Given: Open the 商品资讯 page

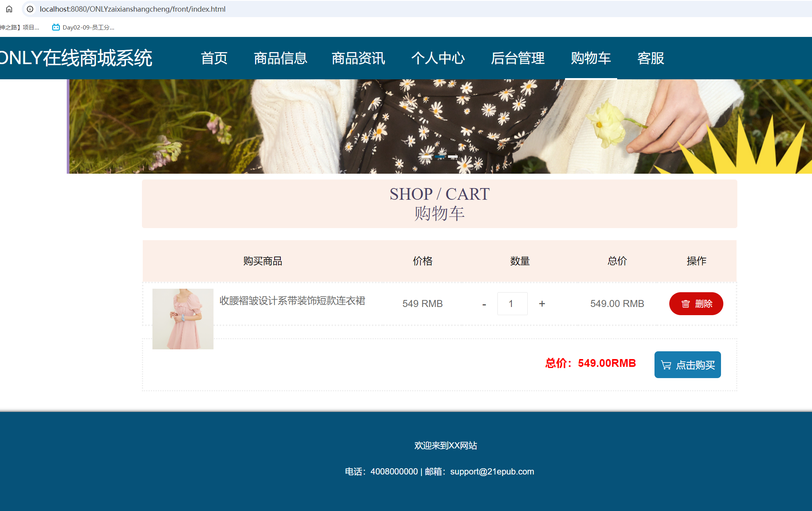Looking at the screenshot, I should pos(358,58).
